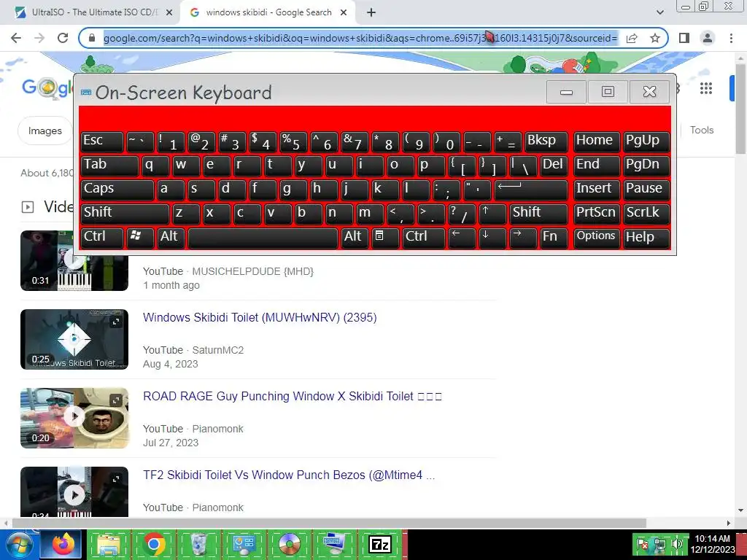This screenshot has height=560, width=747.
Task: Click the Chrome back arrow
Action: [x=16, y=38]
